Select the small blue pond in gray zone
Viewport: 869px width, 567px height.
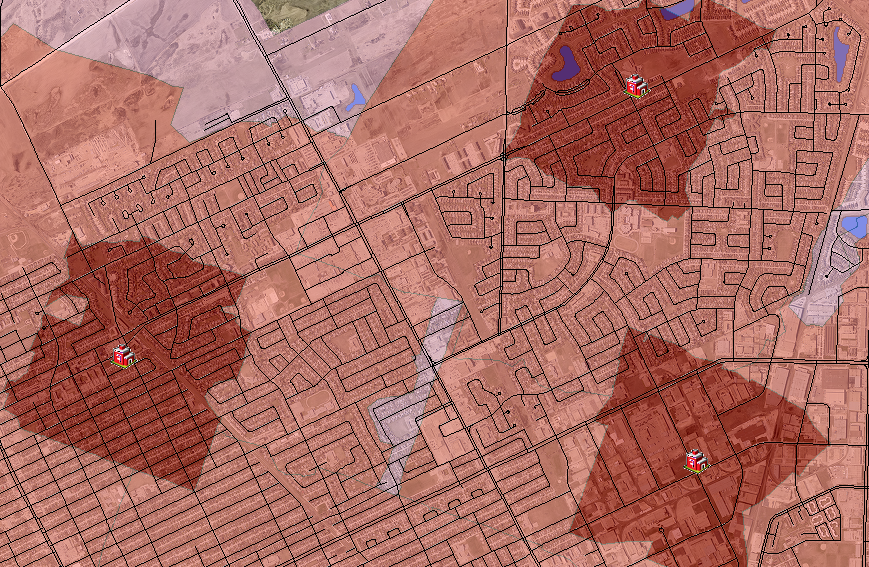tap(355, 96)
